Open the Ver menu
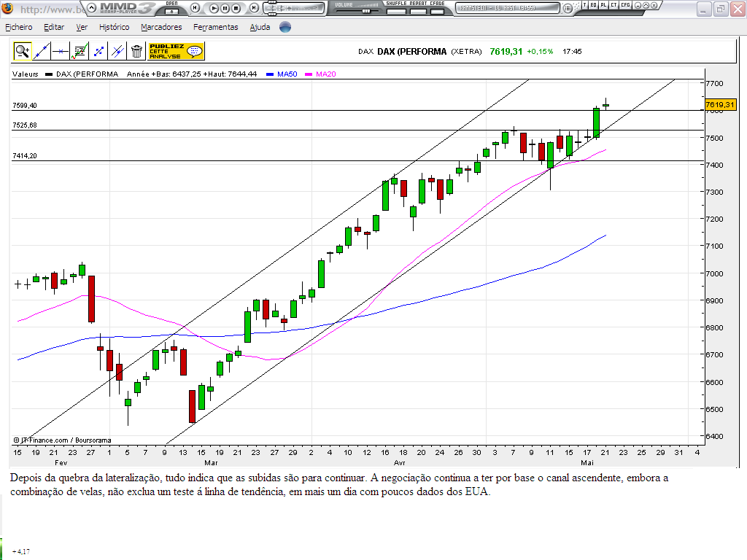 coord(82,27)
